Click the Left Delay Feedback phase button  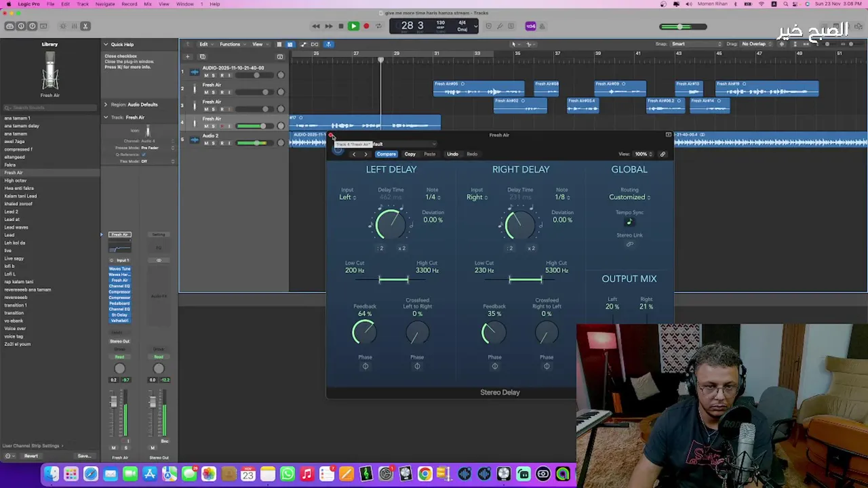[365, 366]
